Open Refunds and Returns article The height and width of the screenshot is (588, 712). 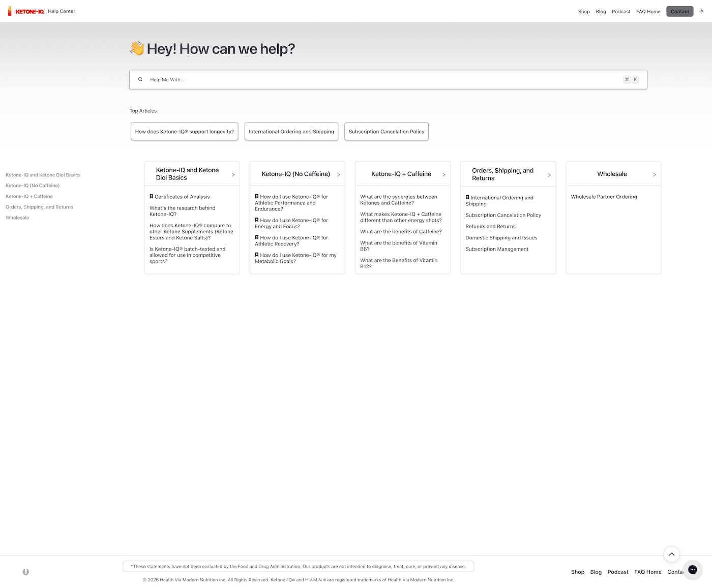click(x=490, y=226)
